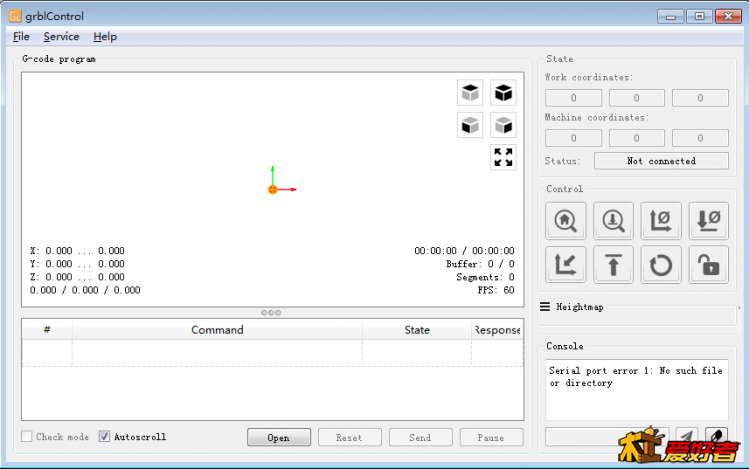749x469 pixels.
Task: Click the Zero Z control button
Action: [709, 221]
